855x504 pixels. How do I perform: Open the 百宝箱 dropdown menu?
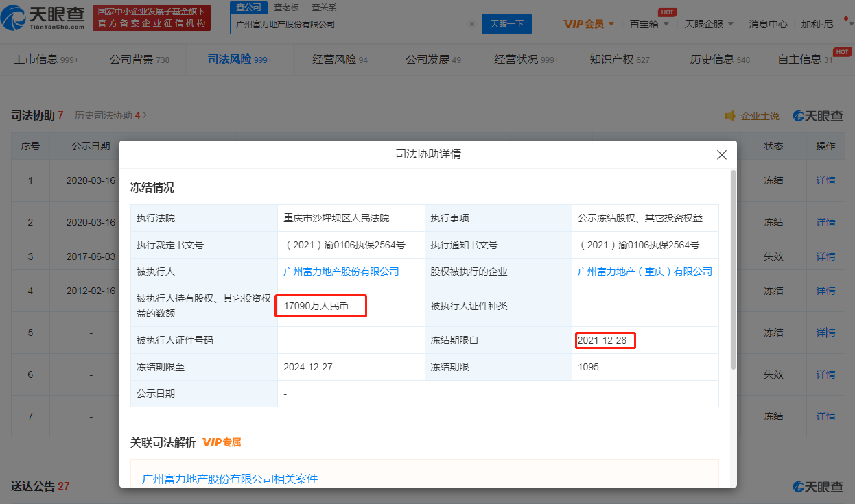point(649,24)
